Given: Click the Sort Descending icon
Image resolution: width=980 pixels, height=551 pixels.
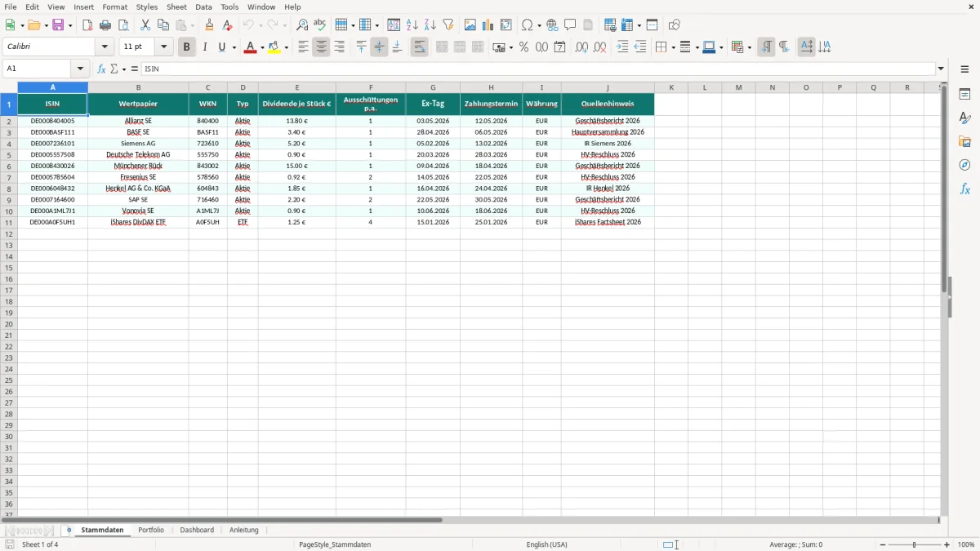Looking at the screenshot, I should tap(430, 25).
